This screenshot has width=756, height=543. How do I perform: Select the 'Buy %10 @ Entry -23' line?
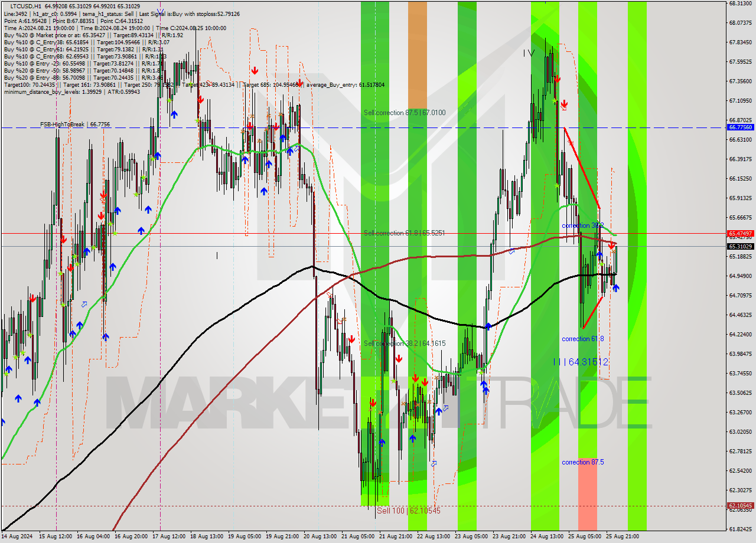[x=84, y=64]
